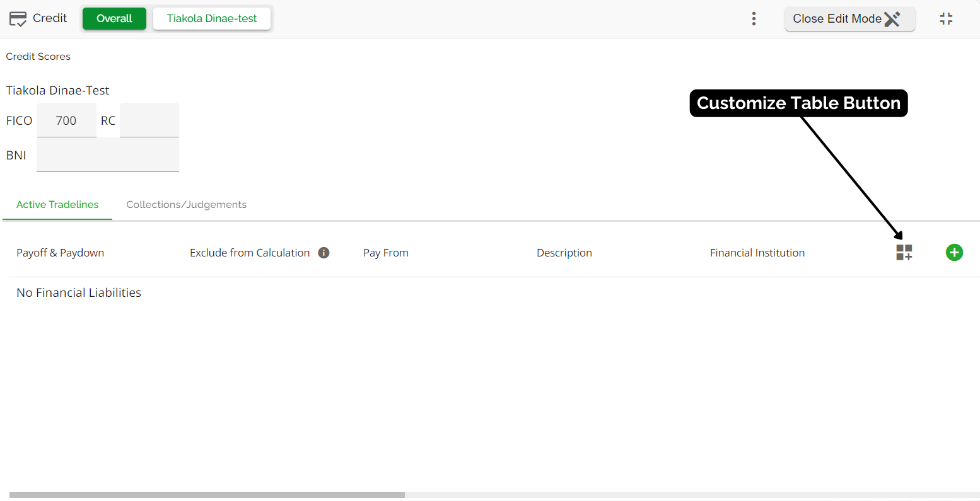
Task: Click the Payoff & Paydown column header
Action: (x=60, y=253)
